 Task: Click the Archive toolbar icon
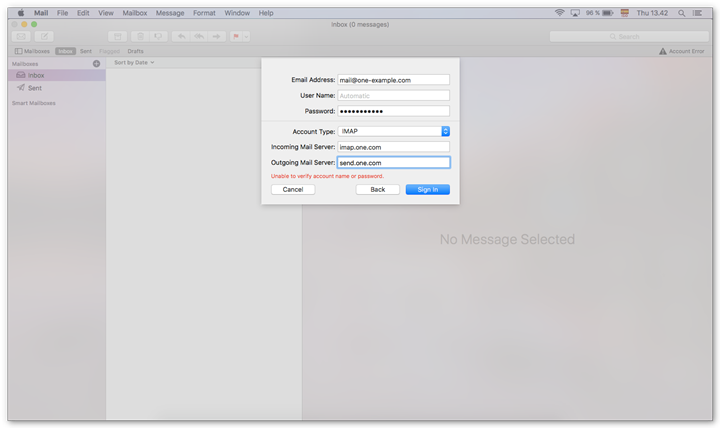pyautogui.click(x=118, y=36)
